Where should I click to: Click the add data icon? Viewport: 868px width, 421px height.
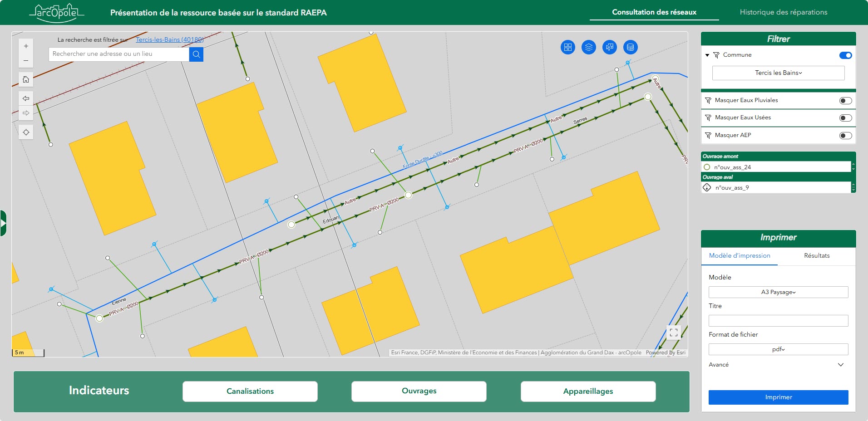[x=630, y=47]
